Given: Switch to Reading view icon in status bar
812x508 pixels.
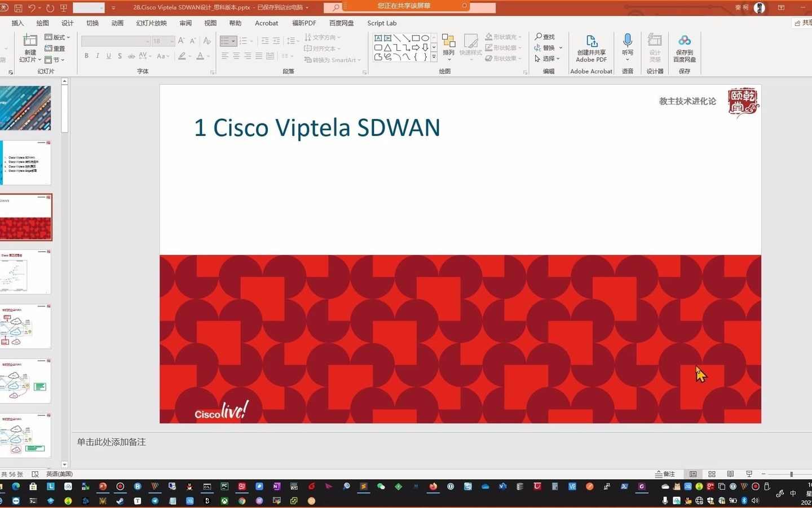Looking at the screenshot, I should click(x=730, y=474).
